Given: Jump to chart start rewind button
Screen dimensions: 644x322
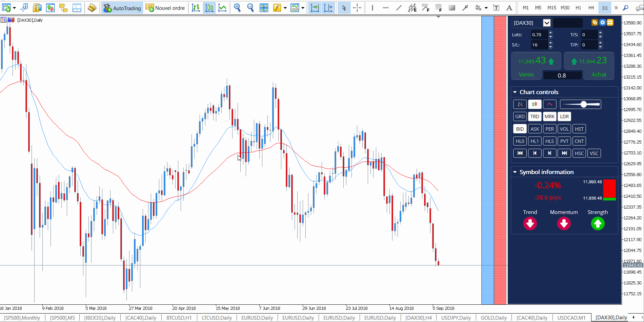Looking at the screenshot, I should tap(520, 153).
